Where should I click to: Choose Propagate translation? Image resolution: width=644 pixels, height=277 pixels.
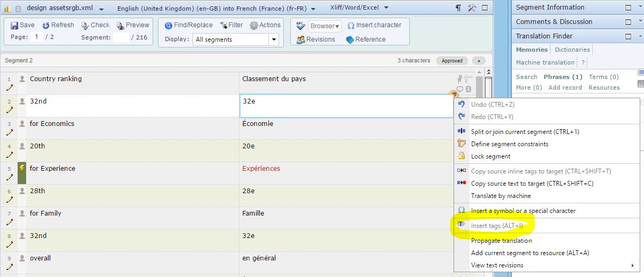click(547, 241)
